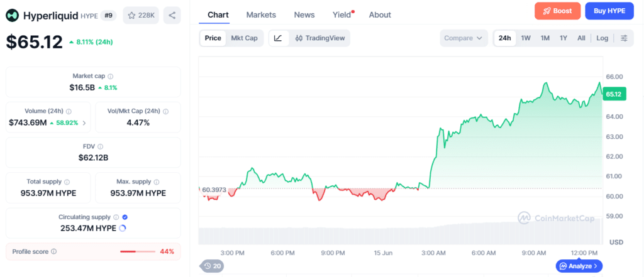This screenshot has height=277, width=644.
Task: Click the 4.47% Vol/Mkt Cap value
Action: click(138, 122)
